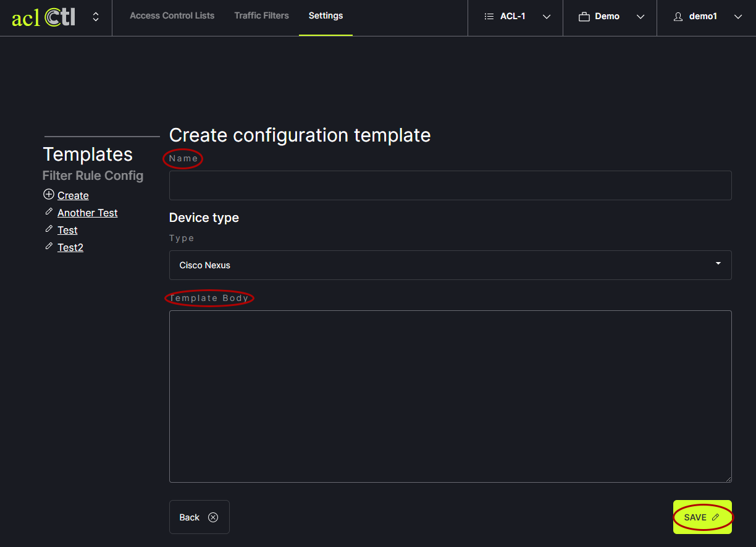Open the Test template link
The width and height of the screenshot is (756, 547).
point(67,230)
